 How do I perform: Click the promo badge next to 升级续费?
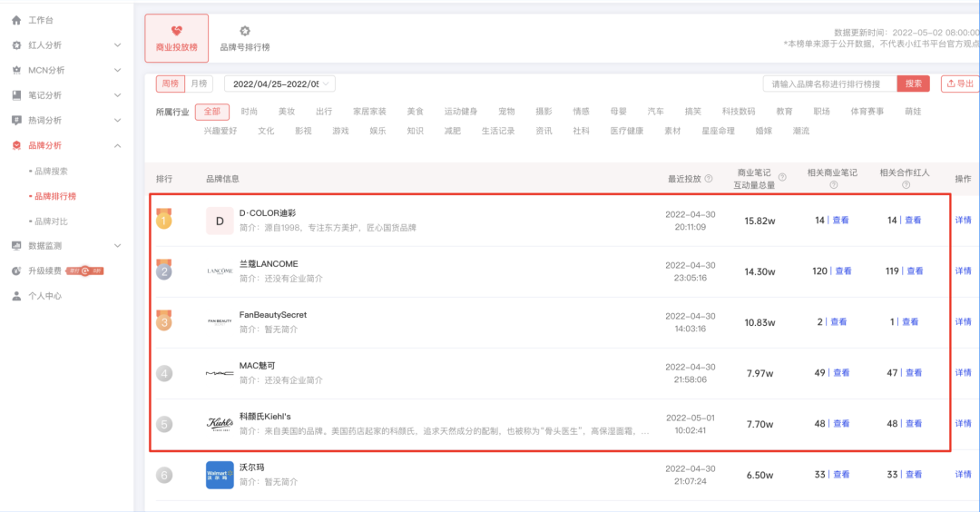click(x=85, y=271)
